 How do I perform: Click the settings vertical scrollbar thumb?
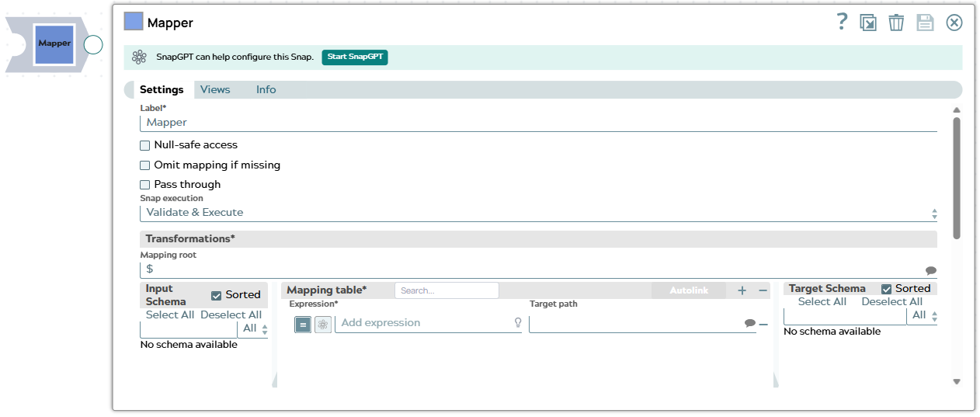[957, 178]
